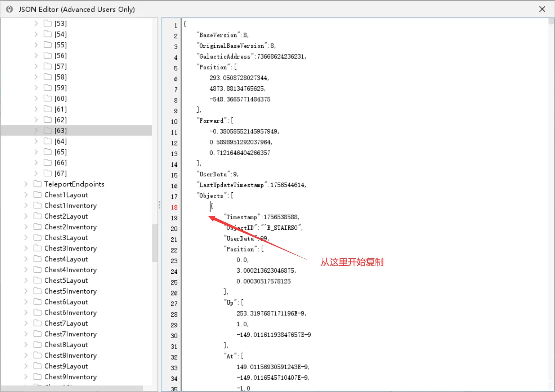Expand the TeleportEndpoints node
The height and width of the screenshot is (392, 555).
click(x=26, y=184)
